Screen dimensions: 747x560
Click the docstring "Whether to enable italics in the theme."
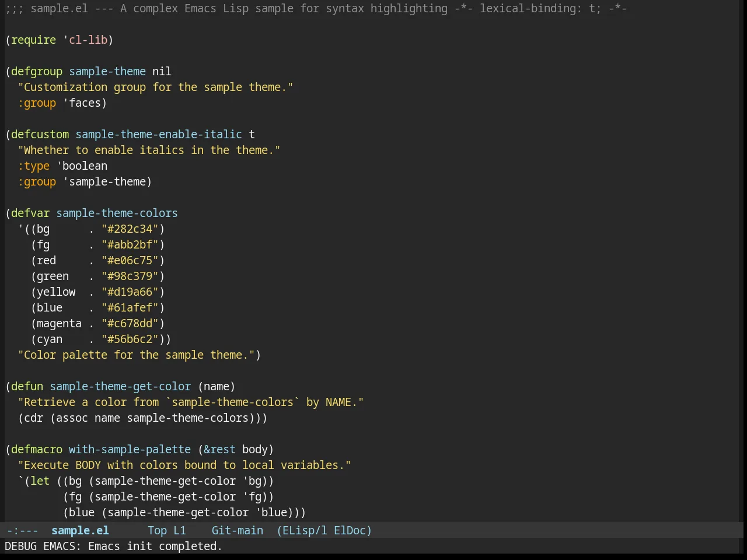tap(149, 150)
